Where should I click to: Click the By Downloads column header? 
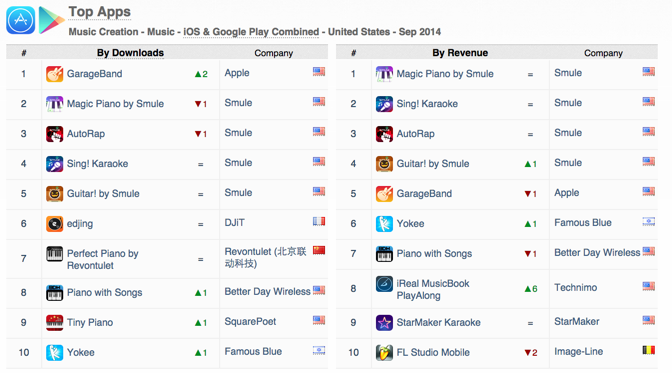[130, 53]
